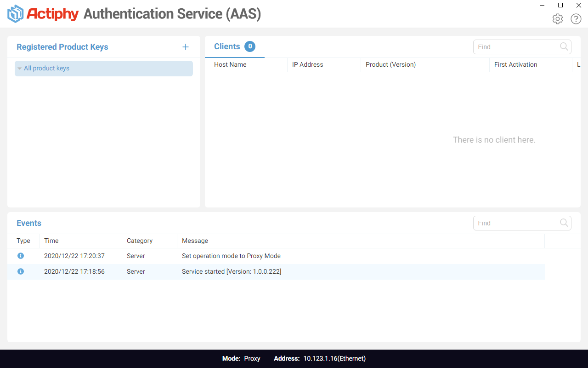The height and width of the screenshot is (368, 588).
Task: Open help with the question mark icon
Action: [576, 19]
